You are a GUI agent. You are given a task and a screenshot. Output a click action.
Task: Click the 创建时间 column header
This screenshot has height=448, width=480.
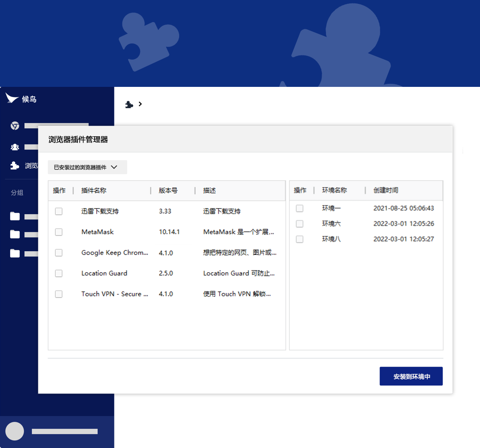click(386, 190)
